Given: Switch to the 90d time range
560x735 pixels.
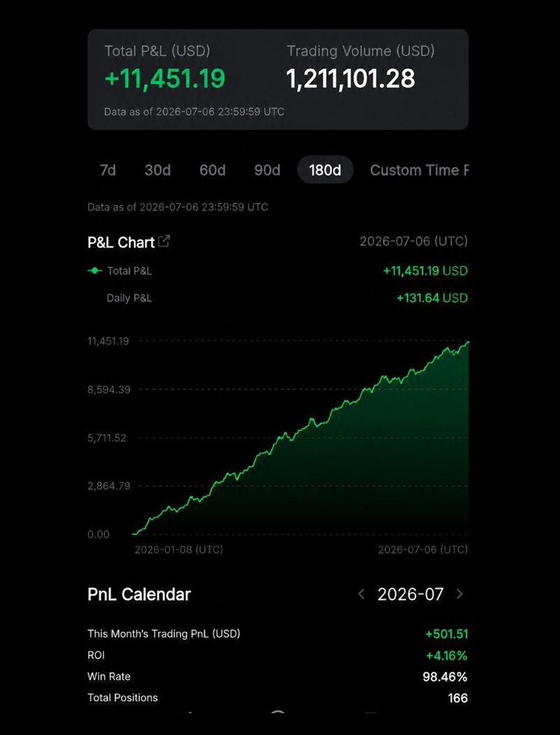Looking at the screenshot, I should 267,171.
